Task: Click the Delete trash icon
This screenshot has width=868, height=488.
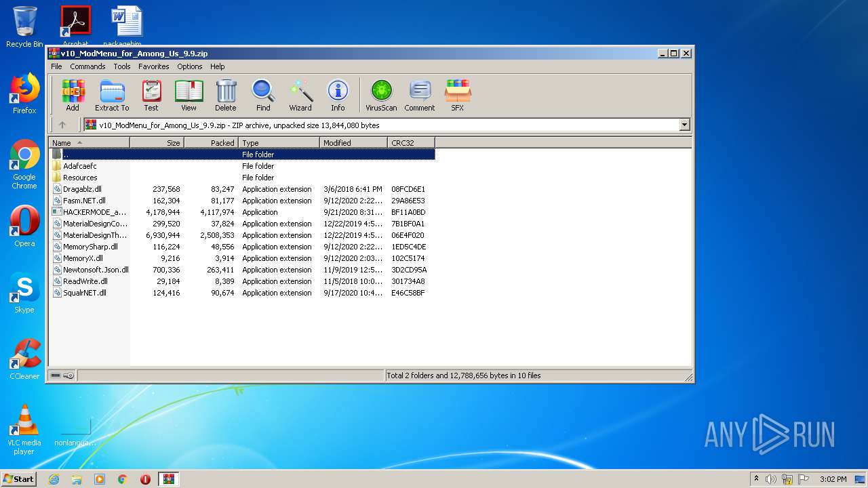Action: click(x=226, y=95)
